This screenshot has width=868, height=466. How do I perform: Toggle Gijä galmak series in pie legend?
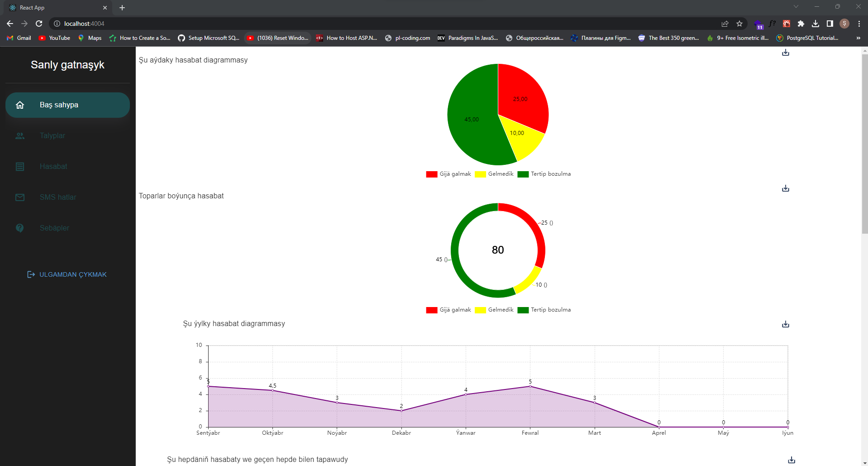point(448,174)
